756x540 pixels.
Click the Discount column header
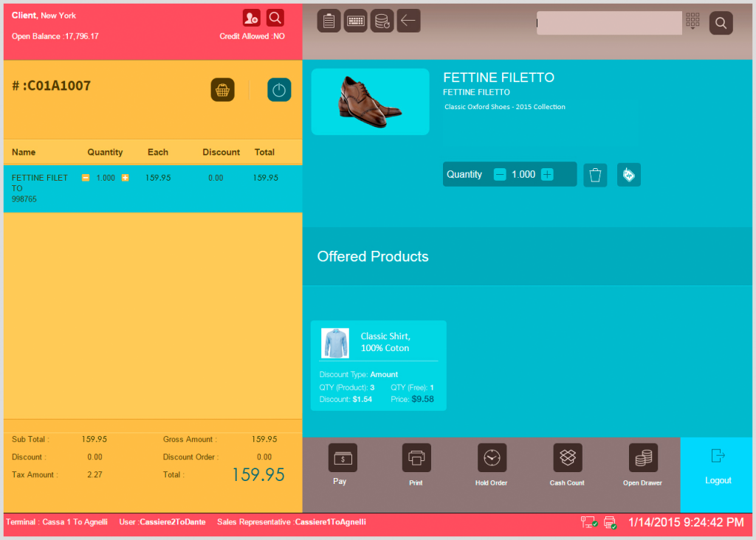[221, 152]
